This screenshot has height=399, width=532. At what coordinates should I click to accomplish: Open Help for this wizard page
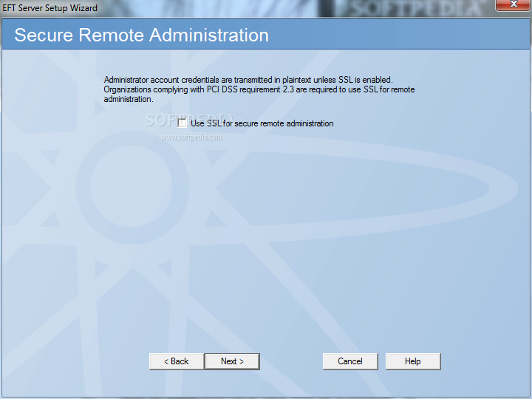pos(413,361)
